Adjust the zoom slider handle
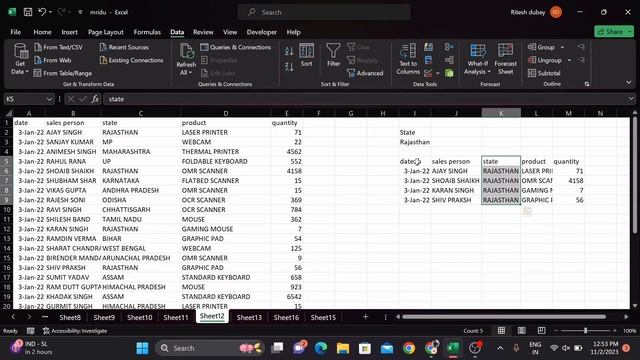 click(x=585, y=331)
